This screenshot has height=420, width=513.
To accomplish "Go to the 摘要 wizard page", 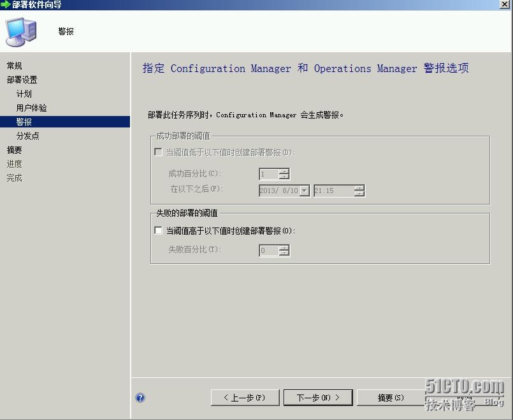I will tap(15, 150).
